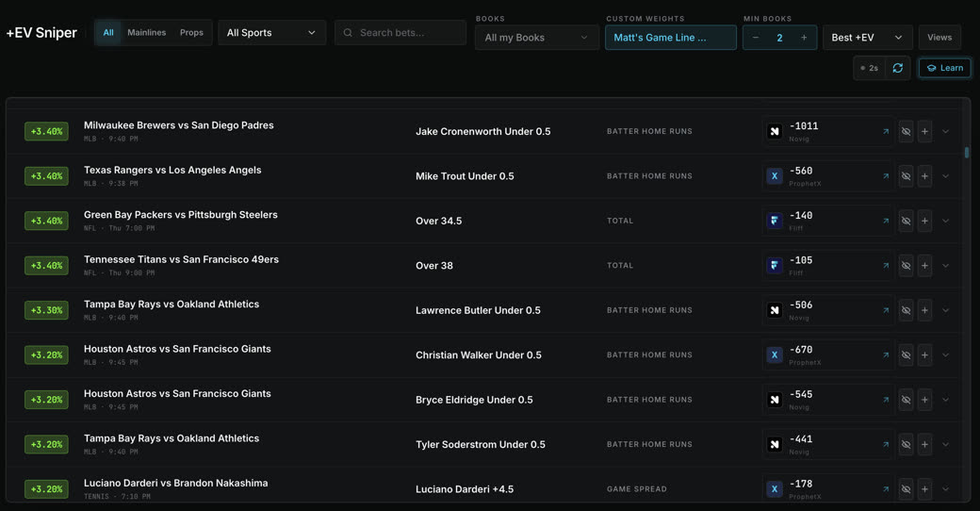Open external link for Over 38 bet
Viewport: 980px width, 511px height.
coord(886,266)
